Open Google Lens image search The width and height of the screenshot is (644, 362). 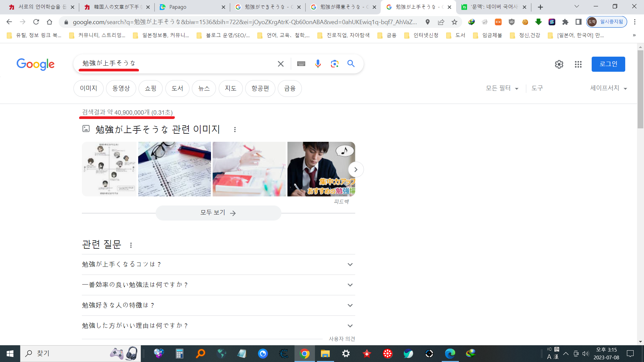(334, 64)
